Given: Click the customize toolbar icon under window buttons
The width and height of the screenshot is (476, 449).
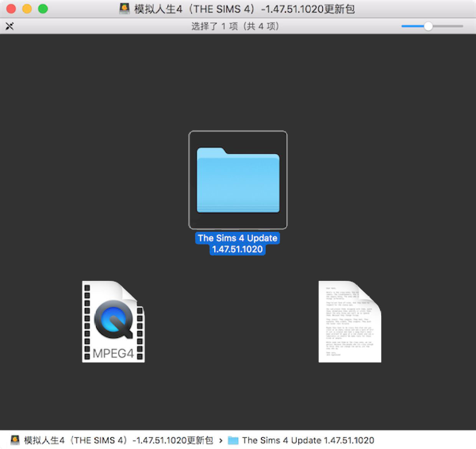Looking at the screenshot, I should click(x=10, y=26).
